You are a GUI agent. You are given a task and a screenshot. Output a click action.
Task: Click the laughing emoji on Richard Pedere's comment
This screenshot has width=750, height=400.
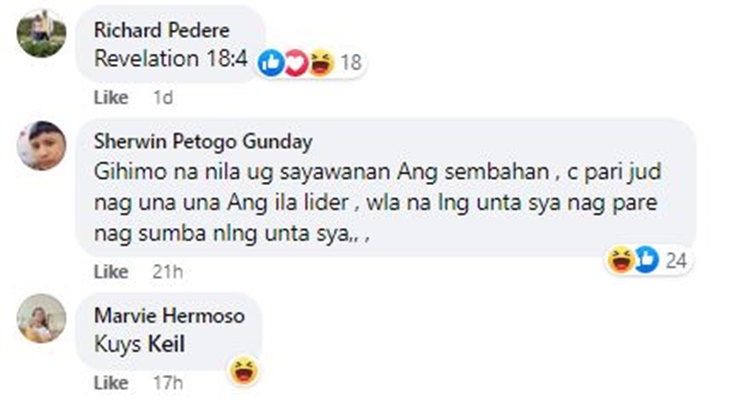point(321,63)
